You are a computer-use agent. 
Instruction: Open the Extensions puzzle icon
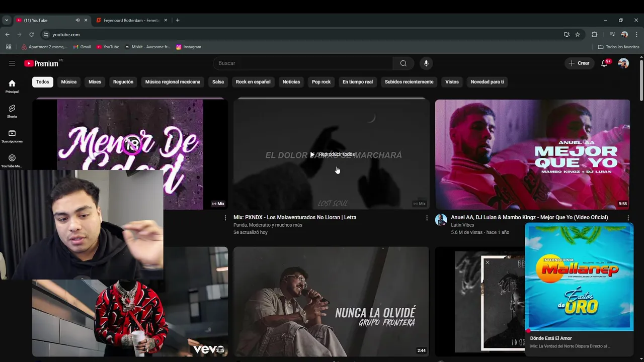coord(595,35)
